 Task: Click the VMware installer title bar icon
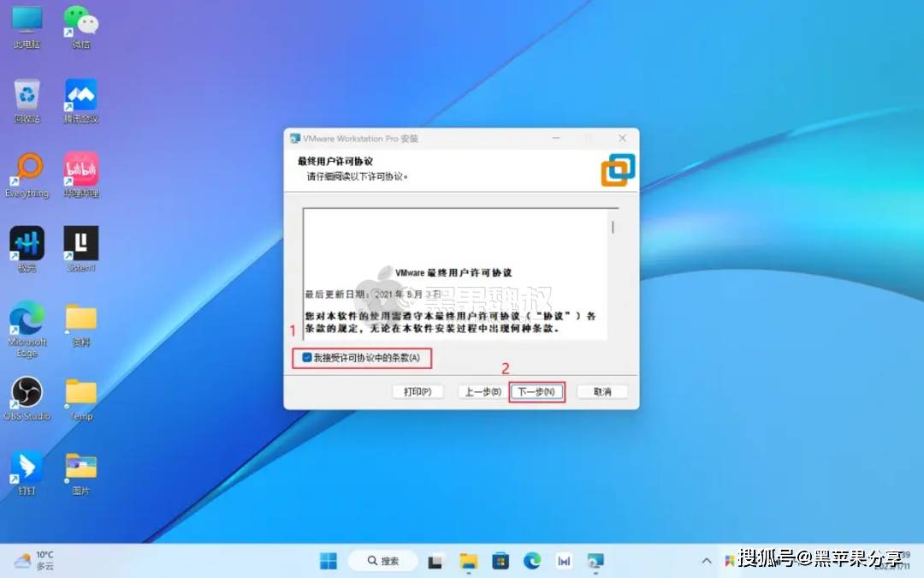tap(294, 139)
